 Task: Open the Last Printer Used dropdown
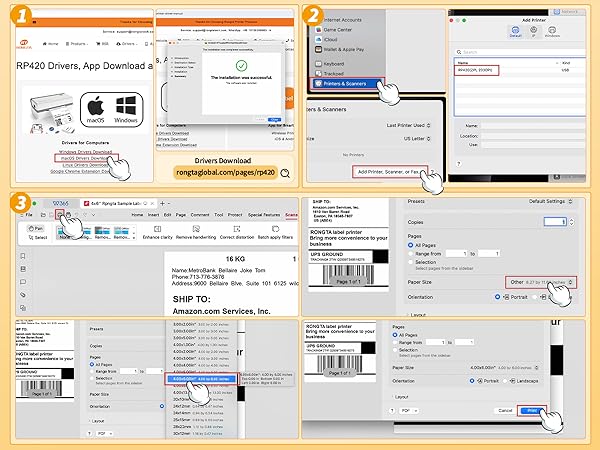point(408,125)
